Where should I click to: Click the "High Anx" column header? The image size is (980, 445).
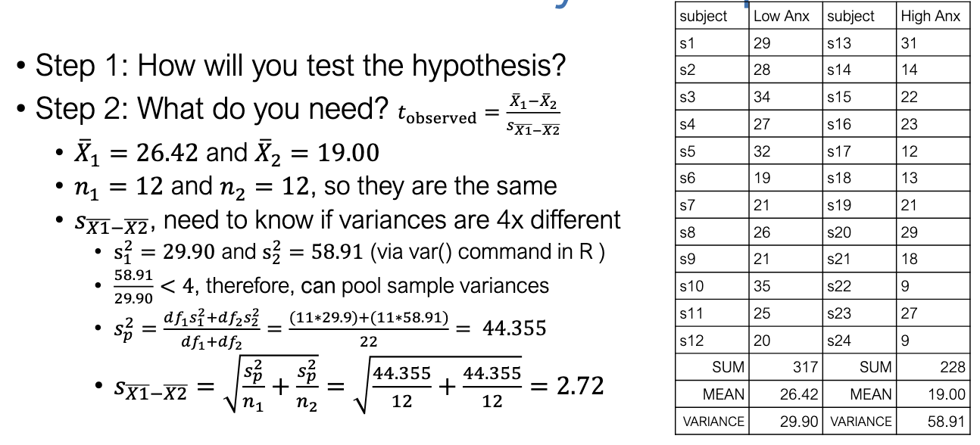[931, 17]
